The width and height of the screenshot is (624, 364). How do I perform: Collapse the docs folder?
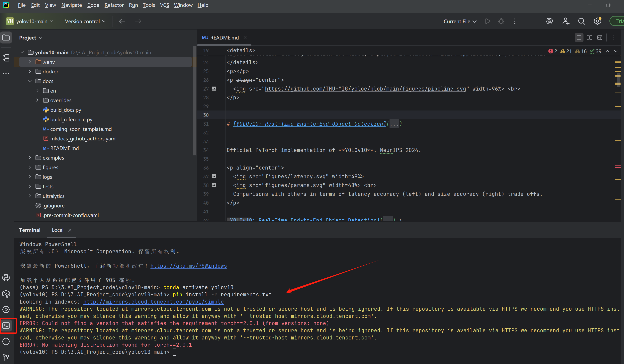coord(30,81)
